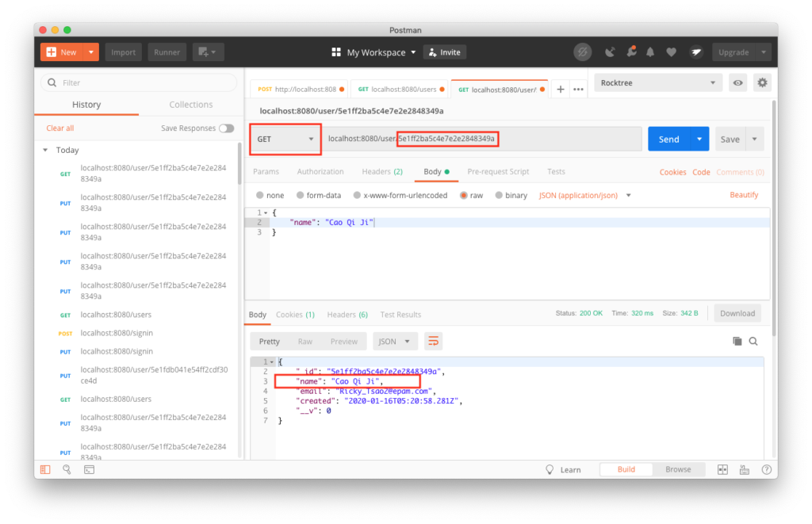Click the Beautify link
812x524 pixels.
click(x=744, y=195)
